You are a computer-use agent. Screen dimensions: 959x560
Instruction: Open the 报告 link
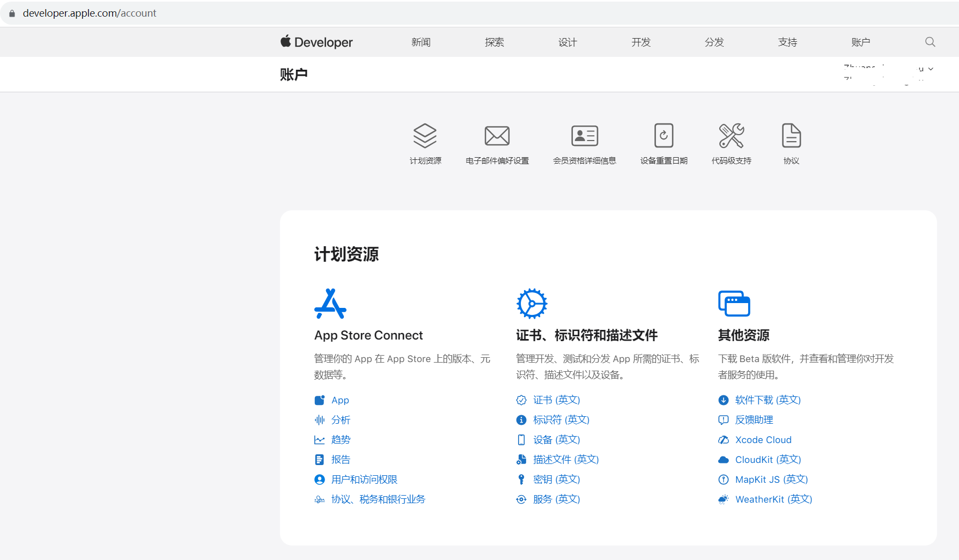tap(341, 460)
